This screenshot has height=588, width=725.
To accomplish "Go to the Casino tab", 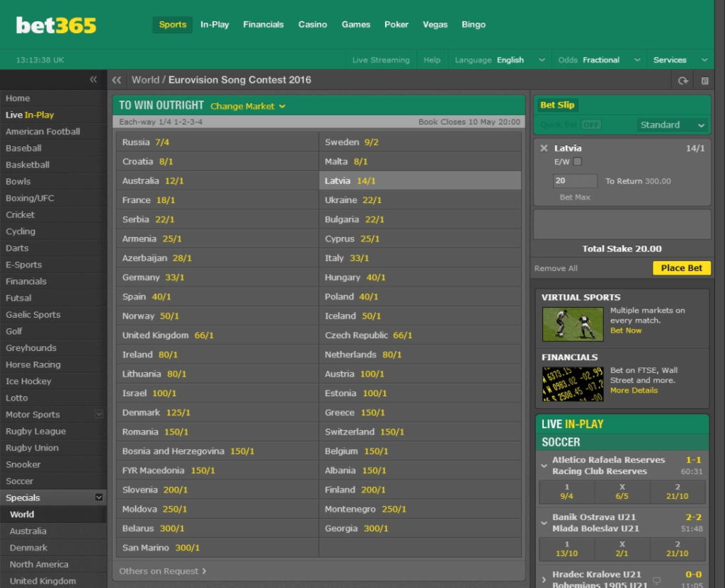I will pyautogui.click(x=312, y=25).
